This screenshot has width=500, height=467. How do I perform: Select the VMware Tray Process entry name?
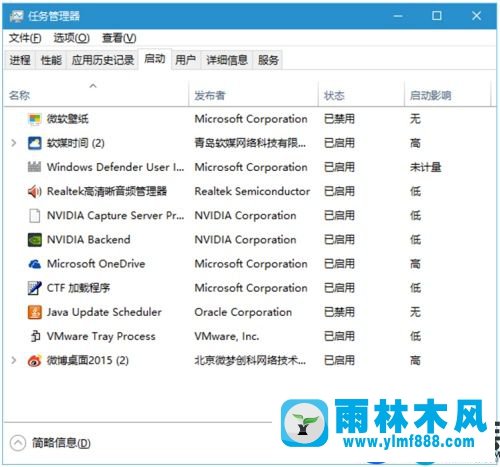click(x=101, y=336)
